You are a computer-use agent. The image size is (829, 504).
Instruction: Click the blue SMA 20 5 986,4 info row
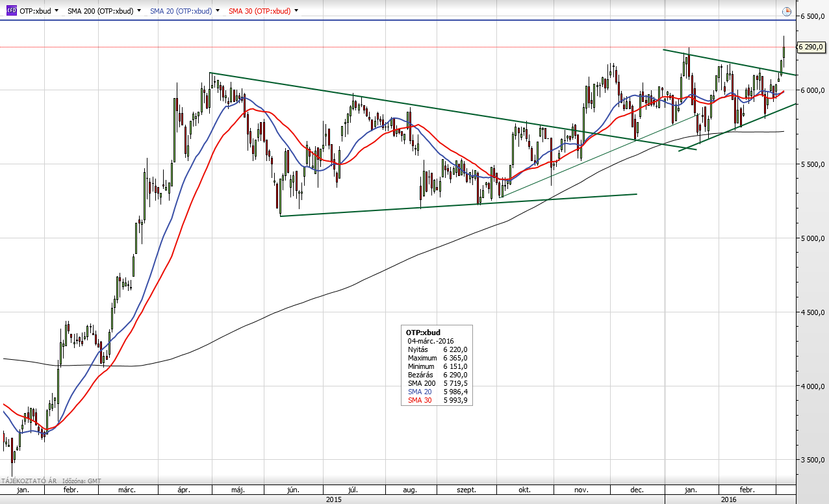[x=437, y=392]
